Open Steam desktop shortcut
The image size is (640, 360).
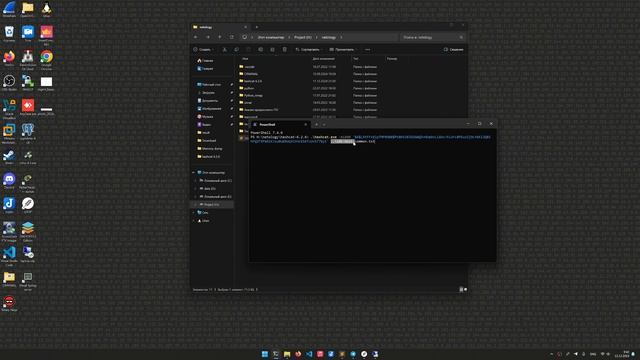(9, 156)
